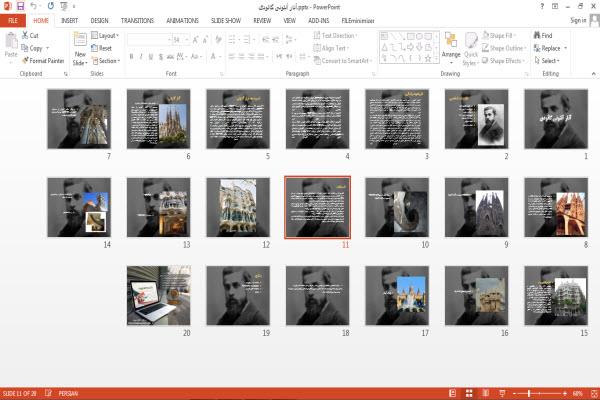Image resolution: width=600 pixels, height=400 pixels.
Task: Click zoom out minus button
Action: tap(515, 393)
